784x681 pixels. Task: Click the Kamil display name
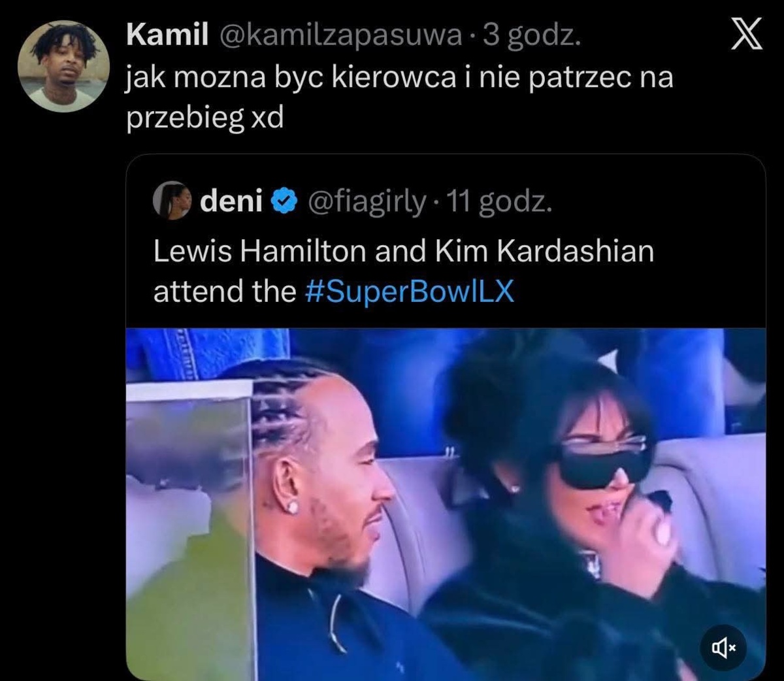tap(167, 35)
